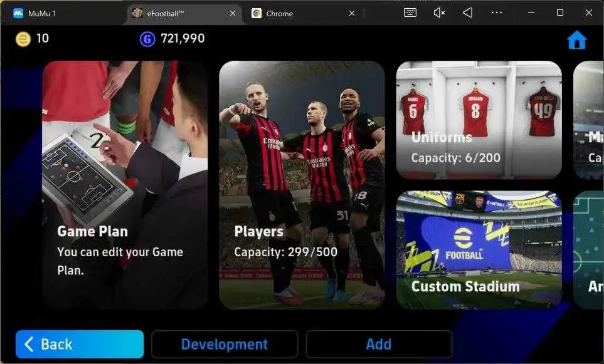Tap the blue GP currency icon
604x364 pixels.
(147, 39)
